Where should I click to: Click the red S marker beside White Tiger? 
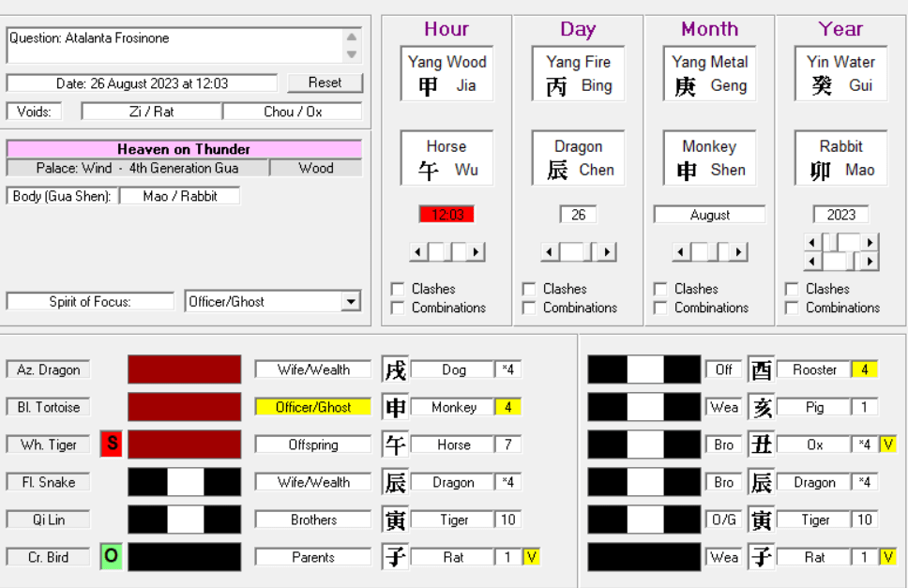[112, 445]
